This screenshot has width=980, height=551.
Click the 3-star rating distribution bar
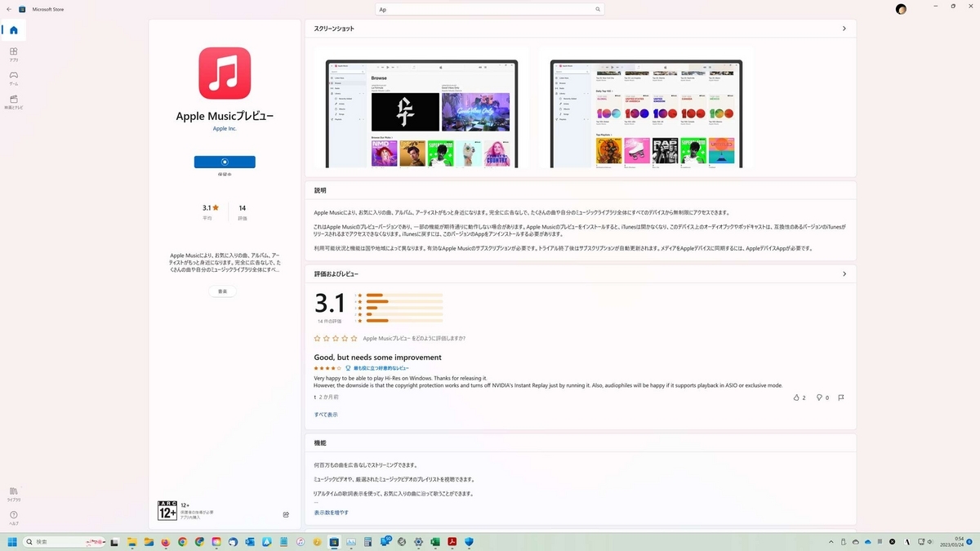(404, 308)
